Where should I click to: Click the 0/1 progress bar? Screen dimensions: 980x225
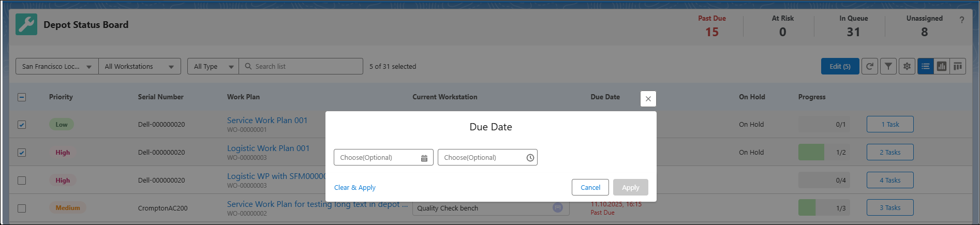pyautogui.click(x=824, y=124)
